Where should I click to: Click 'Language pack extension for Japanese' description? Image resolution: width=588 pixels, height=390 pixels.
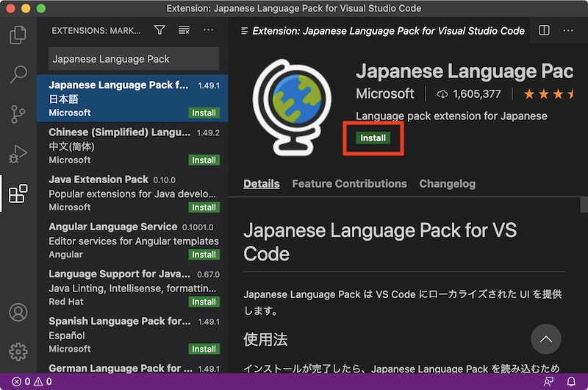pos(451,116)
